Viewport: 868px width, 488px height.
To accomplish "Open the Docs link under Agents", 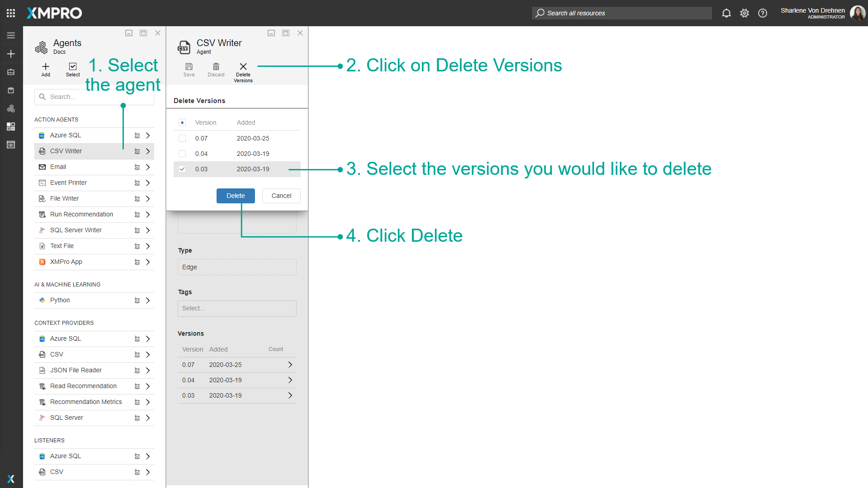I will tap(59, 52).
